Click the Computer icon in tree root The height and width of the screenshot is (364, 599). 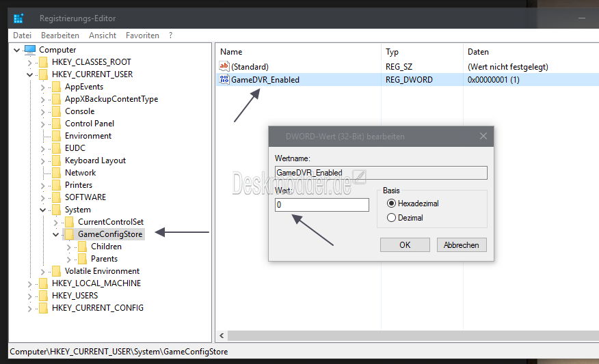[x=30, y=50]
